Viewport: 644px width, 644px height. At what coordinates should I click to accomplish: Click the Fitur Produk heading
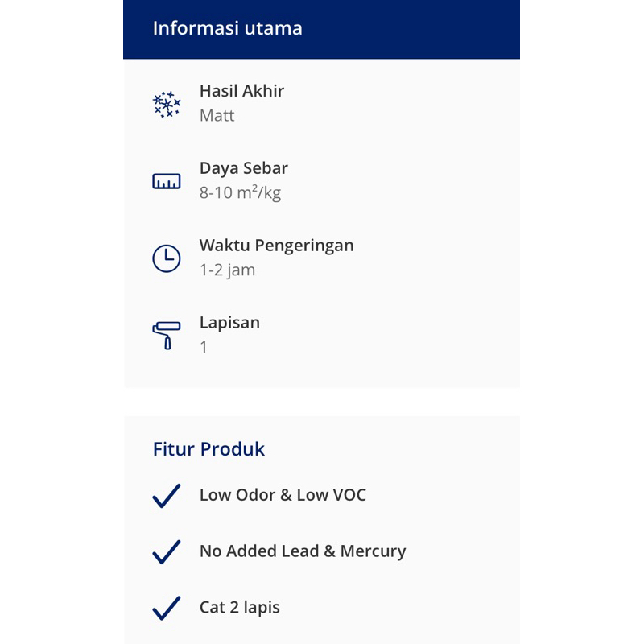tap(208, 449)
